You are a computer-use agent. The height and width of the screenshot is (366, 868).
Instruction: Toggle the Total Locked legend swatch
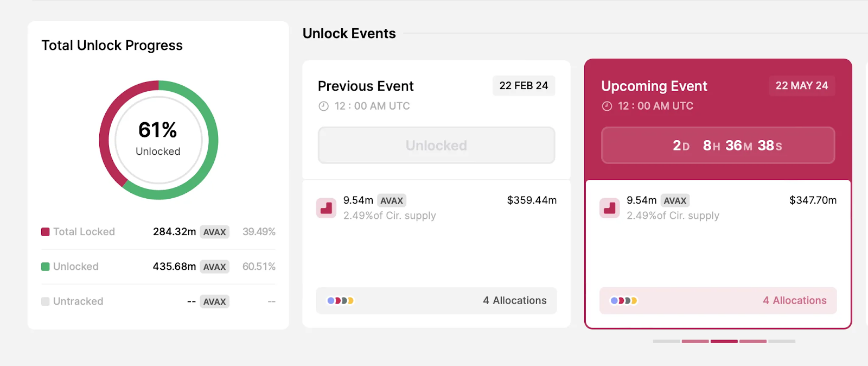click(46, 232)
